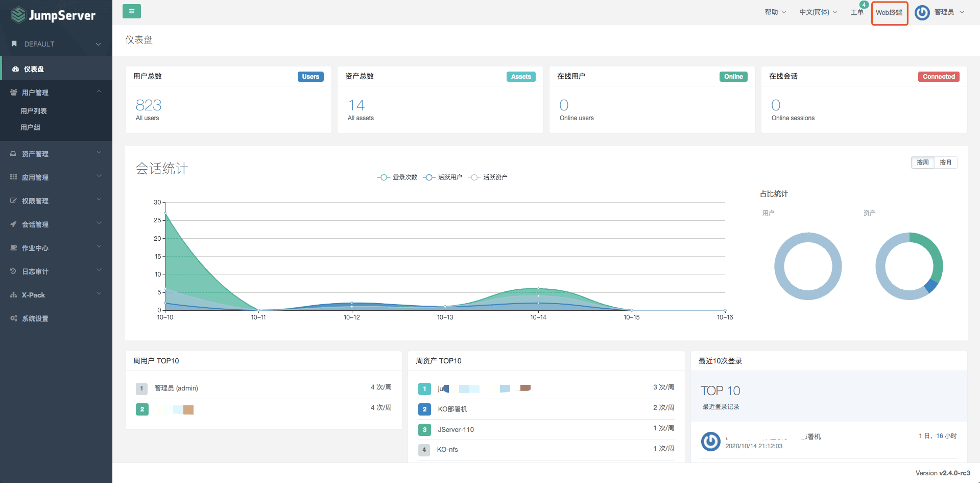Open the 帮助 dropdown menu
This screenshot has width=980, height=483.
click(775, 12)
